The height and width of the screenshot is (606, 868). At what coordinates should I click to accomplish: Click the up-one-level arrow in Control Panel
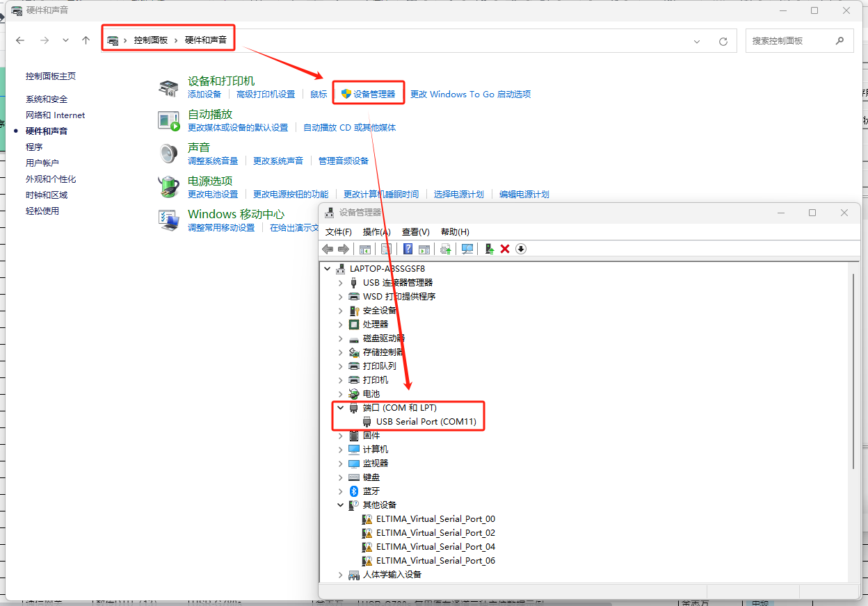(x=86, y=40)
